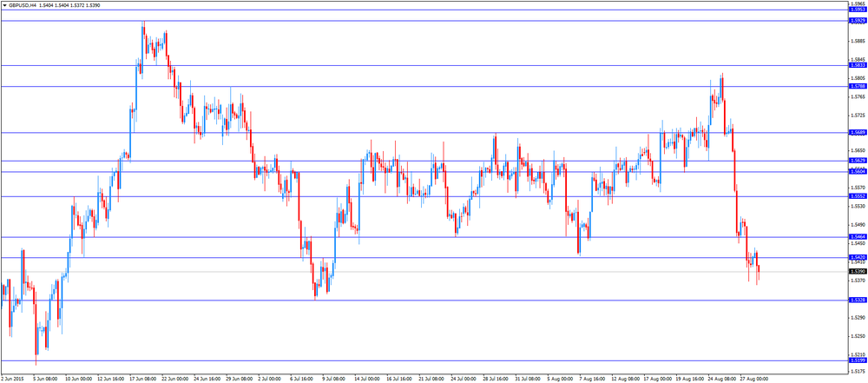
Task: Click the 28 Jul 16:00 time label
Action: coord(496,380)
